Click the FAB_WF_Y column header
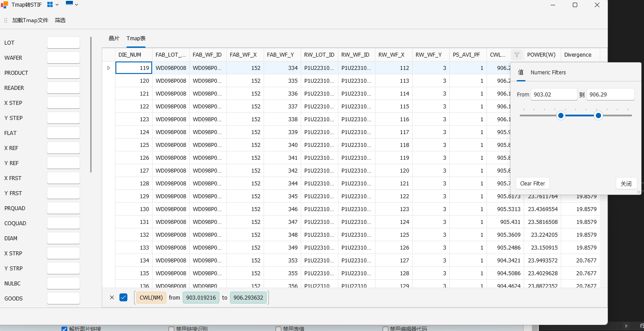The height and width of the screenshot is (331, 644). pyautogui.click(x=282, y=55)
